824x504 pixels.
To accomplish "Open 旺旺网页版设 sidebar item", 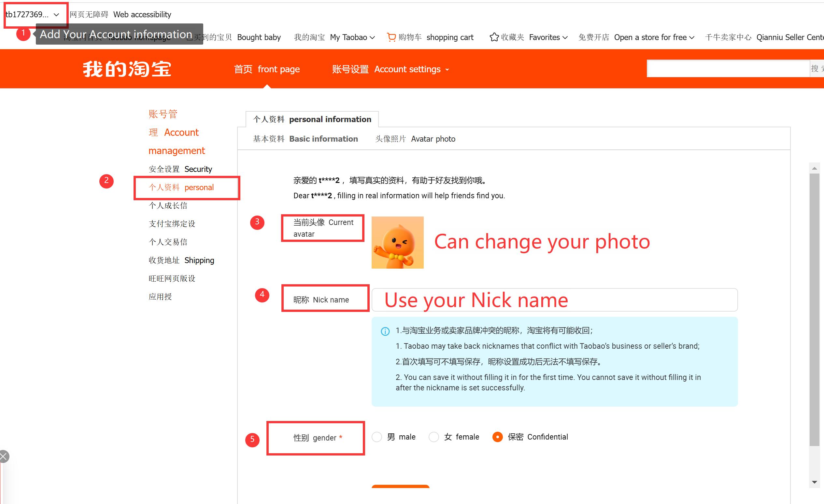I will click(172, 278).
